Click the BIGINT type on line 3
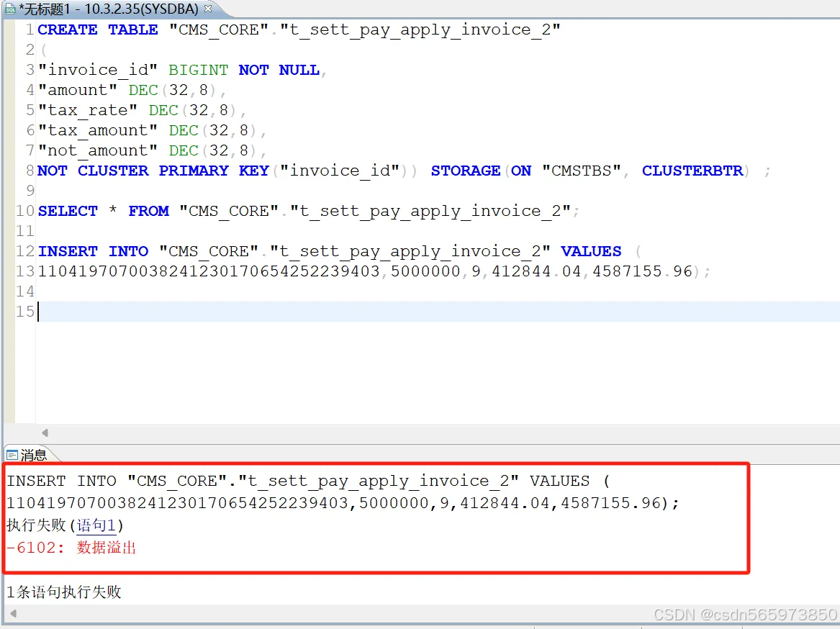 [x=198, y=71]
